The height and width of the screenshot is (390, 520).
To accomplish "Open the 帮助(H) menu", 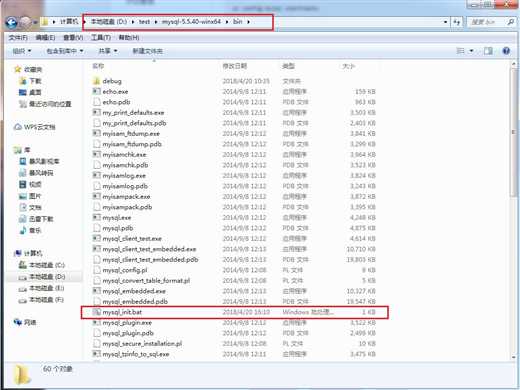I will pyautogui.click(x=129, y=38).
